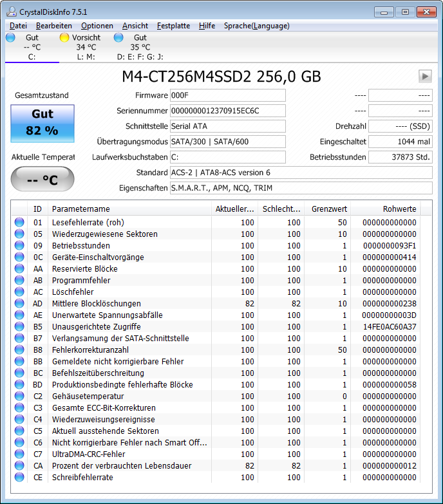
Task: Select the Nicht korrigierbare Fehler nach Smart Off row
Action: pyautogui.click(x=216, y=442)
